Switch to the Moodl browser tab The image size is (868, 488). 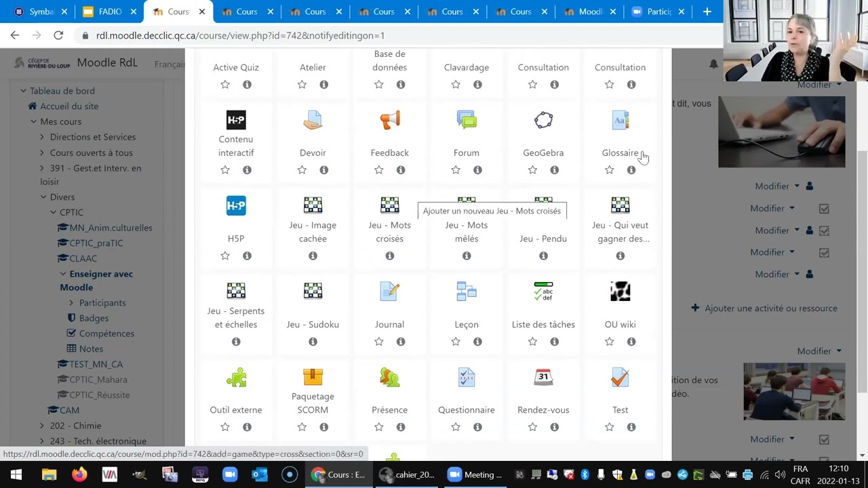pos(590,12)
